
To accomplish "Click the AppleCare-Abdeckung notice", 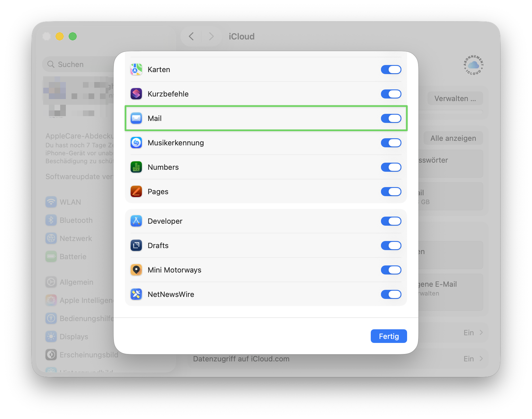I will 80,148.
